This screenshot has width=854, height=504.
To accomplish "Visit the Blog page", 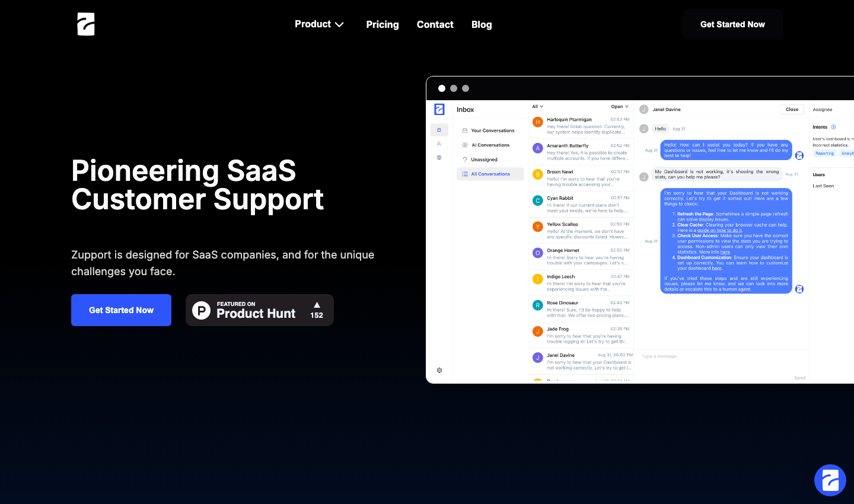I will pos(482,24).
